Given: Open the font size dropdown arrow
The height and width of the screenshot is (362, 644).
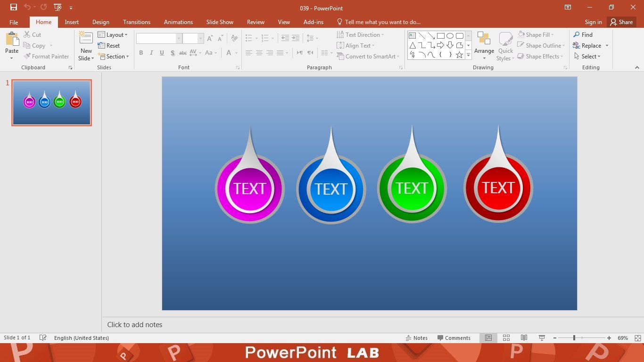Looking at the screenshot, I should [200, 39].
